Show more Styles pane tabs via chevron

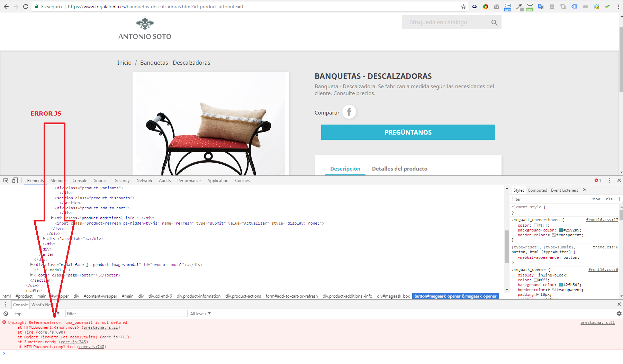[585, 190]
